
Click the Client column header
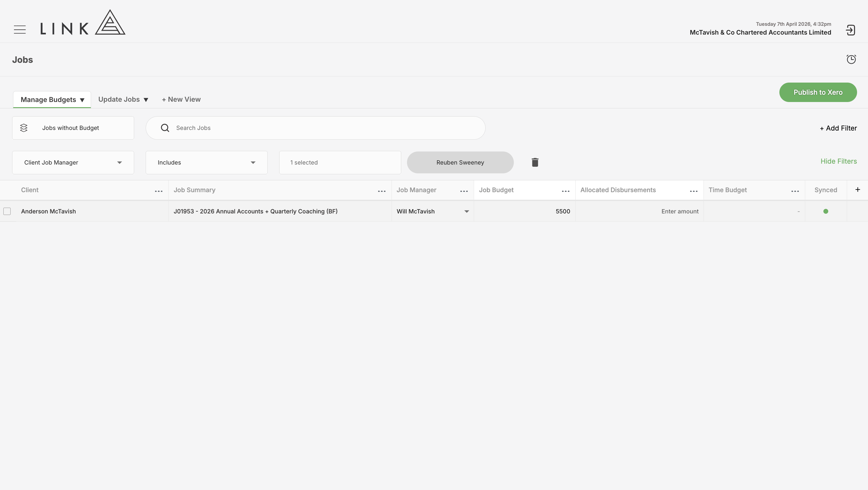[30, 190]
